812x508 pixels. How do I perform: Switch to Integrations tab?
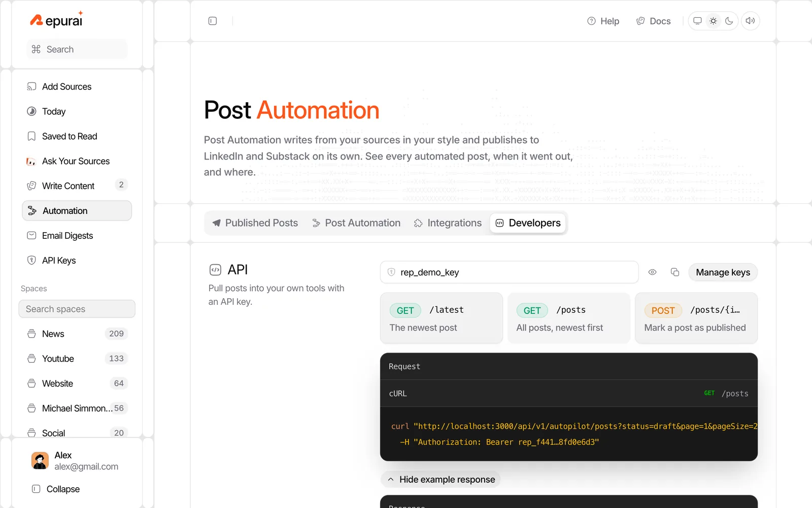click(448, 223)
